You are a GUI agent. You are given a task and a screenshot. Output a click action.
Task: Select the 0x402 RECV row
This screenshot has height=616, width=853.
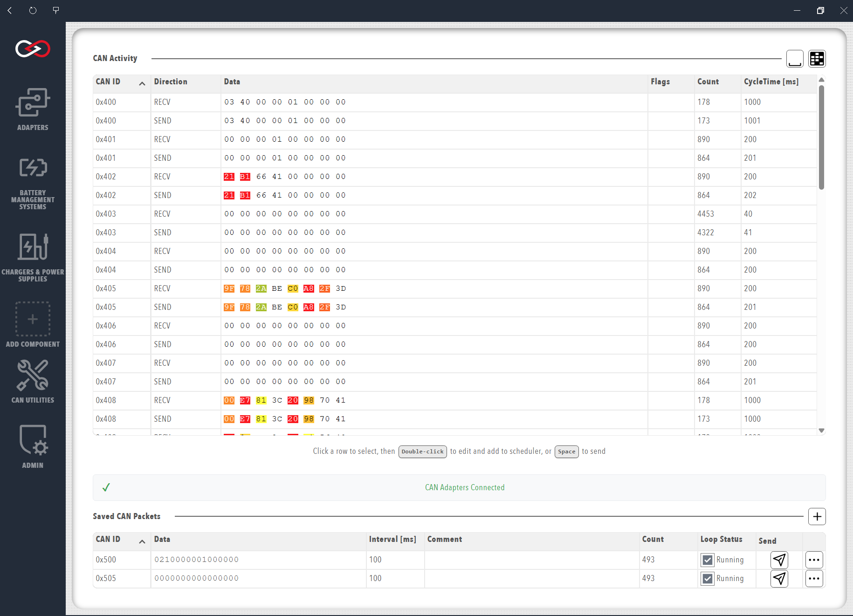[x=454, y=177]
